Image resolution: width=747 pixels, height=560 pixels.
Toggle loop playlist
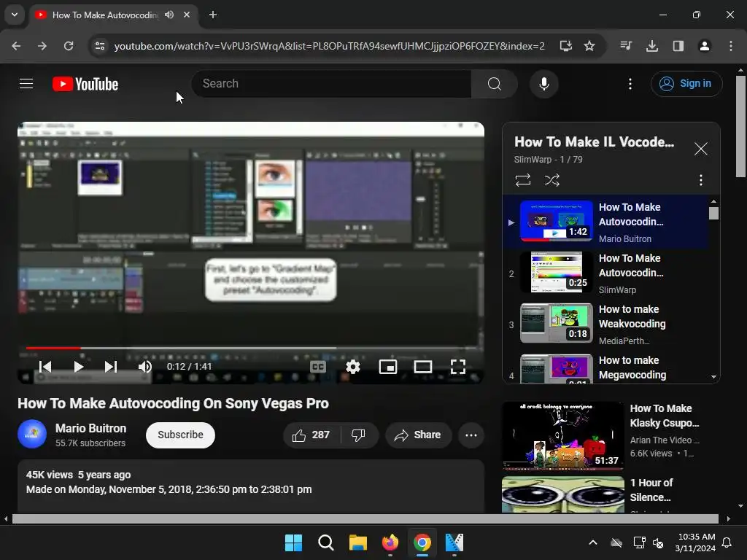point(522,180)
